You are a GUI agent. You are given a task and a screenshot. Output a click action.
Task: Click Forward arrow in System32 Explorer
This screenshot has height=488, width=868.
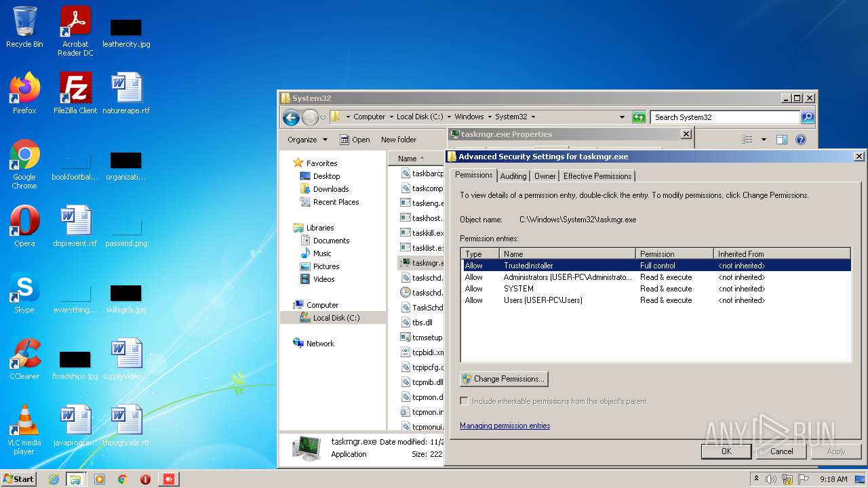[x=310, y=117]
